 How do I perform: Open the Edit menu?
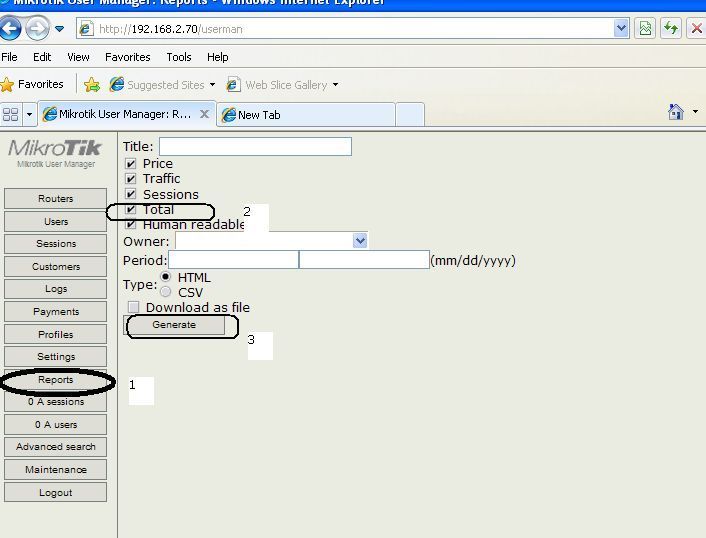tap(42, 57)
